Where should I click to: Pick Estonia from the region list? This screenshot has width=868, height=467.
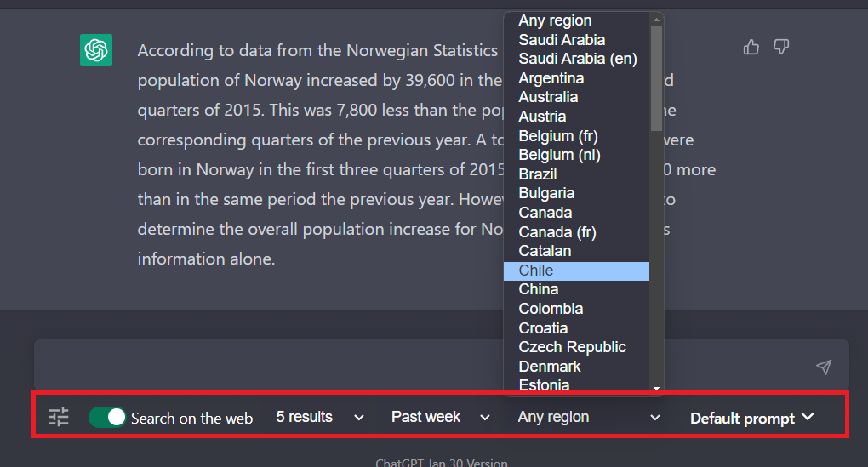(x=576, y=384)
